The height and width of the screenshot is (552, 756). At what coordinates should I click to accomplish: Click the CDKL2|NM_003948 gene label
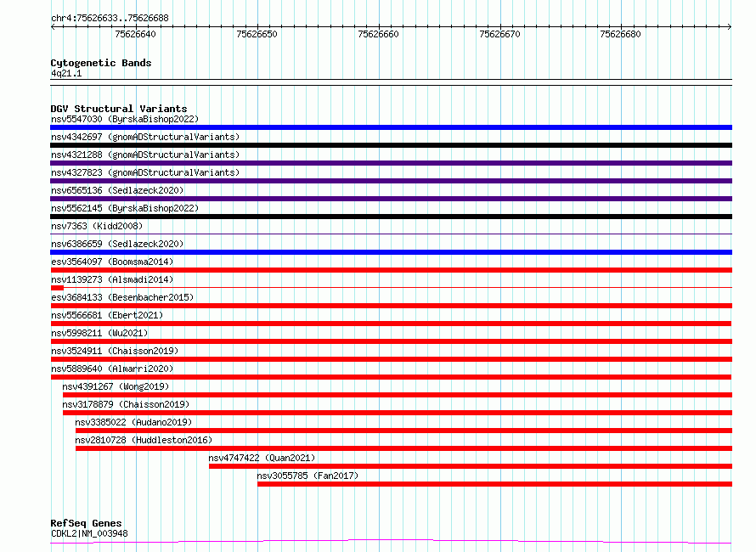pyautogui.click(x=89, y=533)
